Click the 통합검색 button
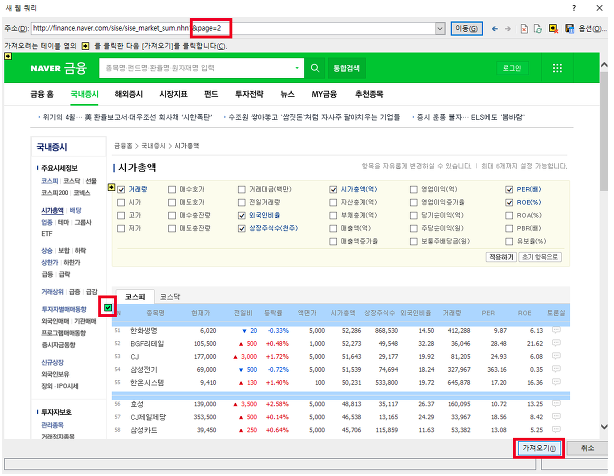The width and height of the screenshot is (614, 476). click(x=346, y=68)
